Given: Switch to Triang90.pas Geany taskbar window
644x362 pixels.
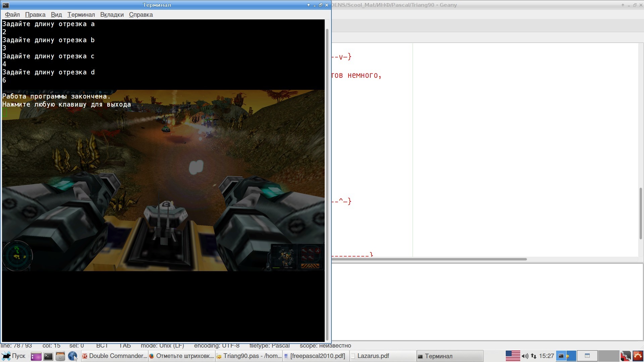Looking at the screenshot, I should click(x=249, y=356).
